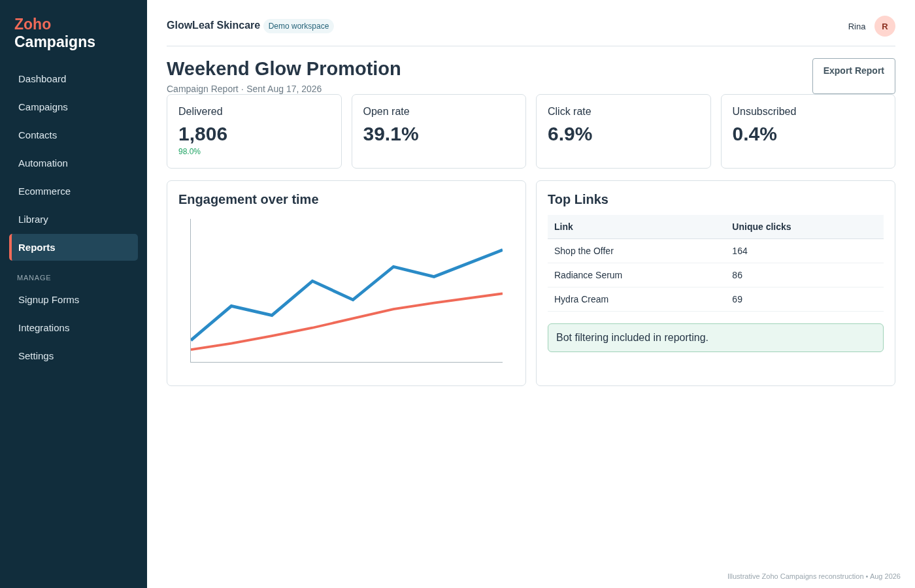Viewport: 915px width, 588px height.
Task: Click the Radiance Serum row
Action: point(716,275)
